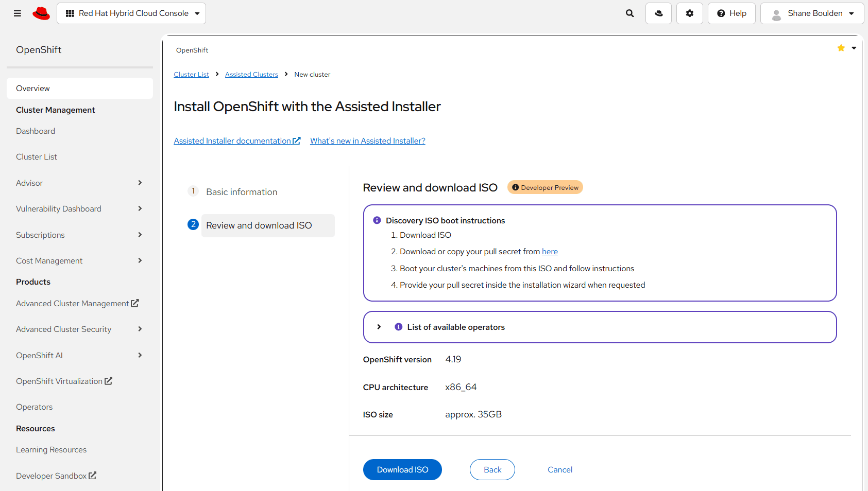868x491 pixels.
Task: Open the hamburger navigation menu
Action: 18,13
